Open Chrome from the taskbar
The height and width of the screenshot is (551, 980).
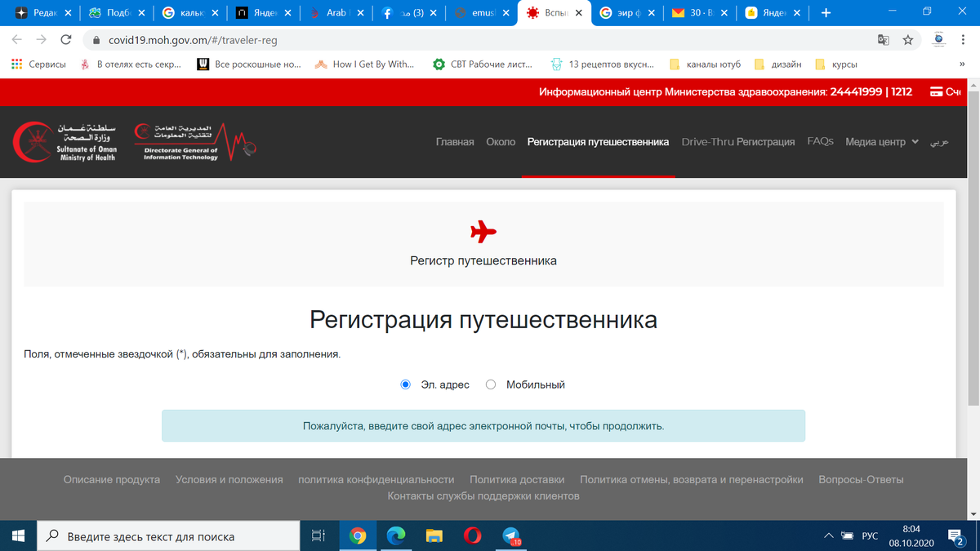pos(357,536)
